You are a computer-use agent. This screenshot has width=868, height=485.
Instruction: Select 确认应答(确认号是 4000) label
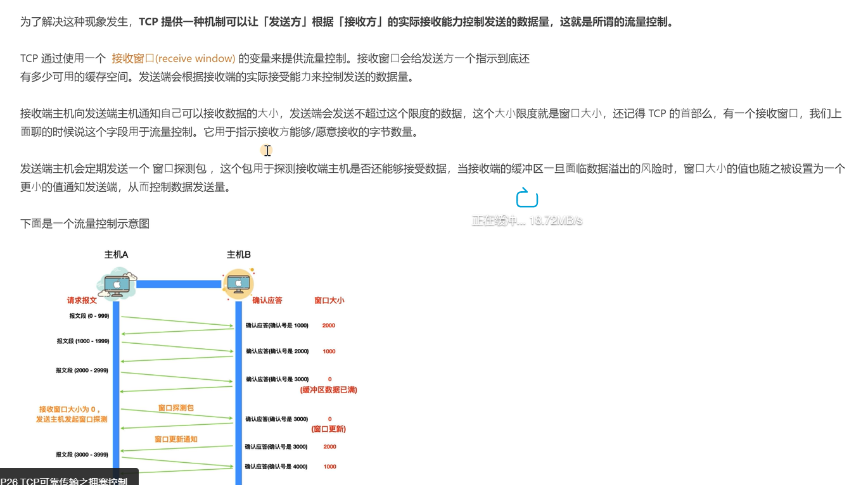click(x=276, y=467)
